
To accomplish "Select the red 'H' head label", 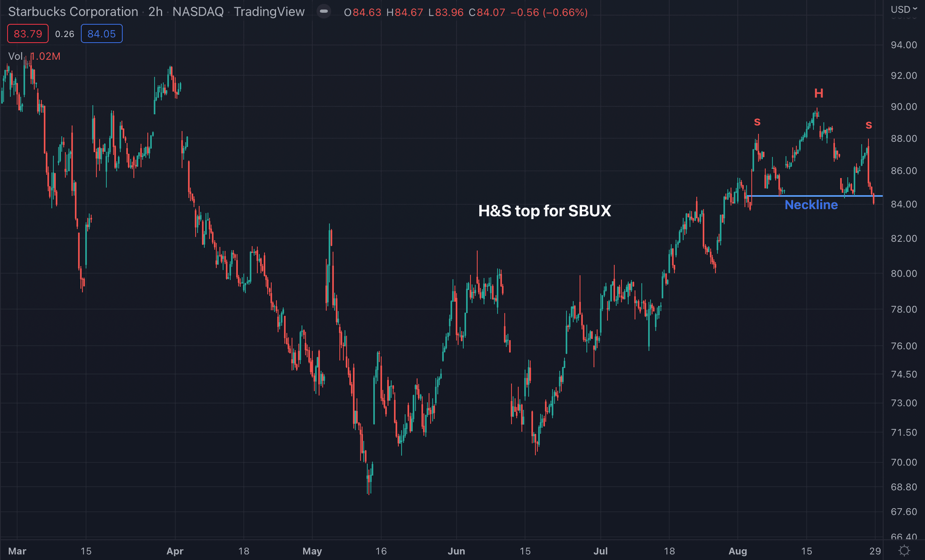I will pos(818,94).
